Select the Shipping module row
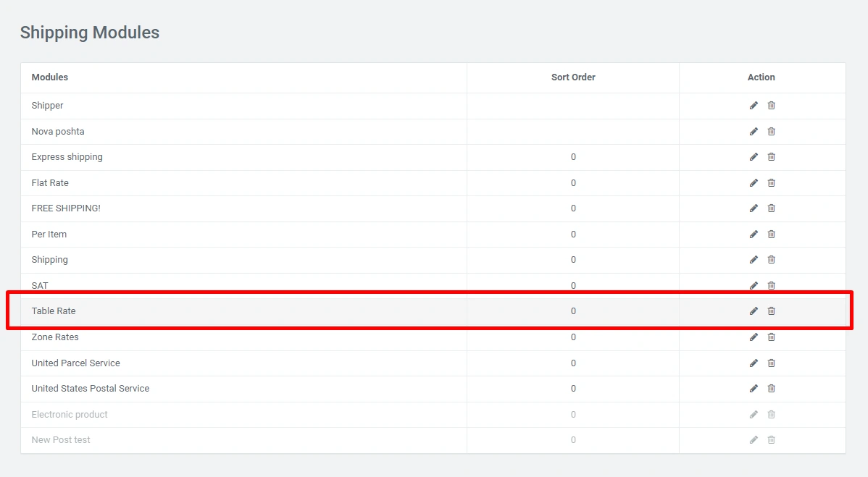The image size is (868, 477). pyautogui.click(x=50, y=260)
